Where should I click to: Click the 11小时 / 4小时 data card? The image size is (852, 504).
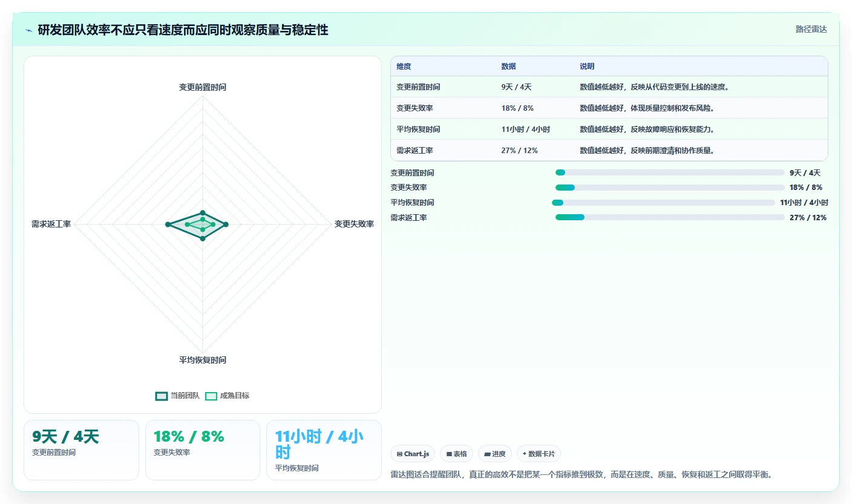[x=324, y=450]
